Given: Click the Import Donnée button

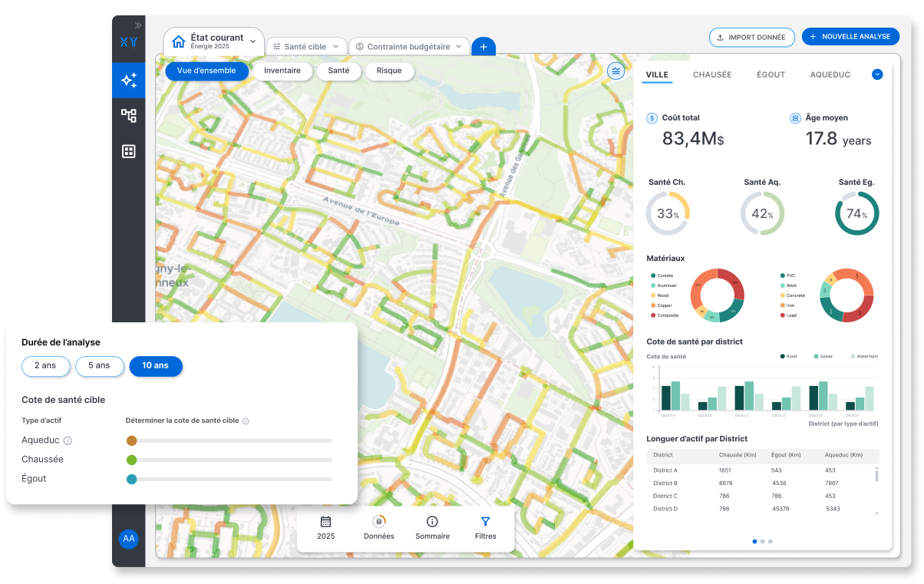Looking at the screenshot, I should click(x=751, y=37).
